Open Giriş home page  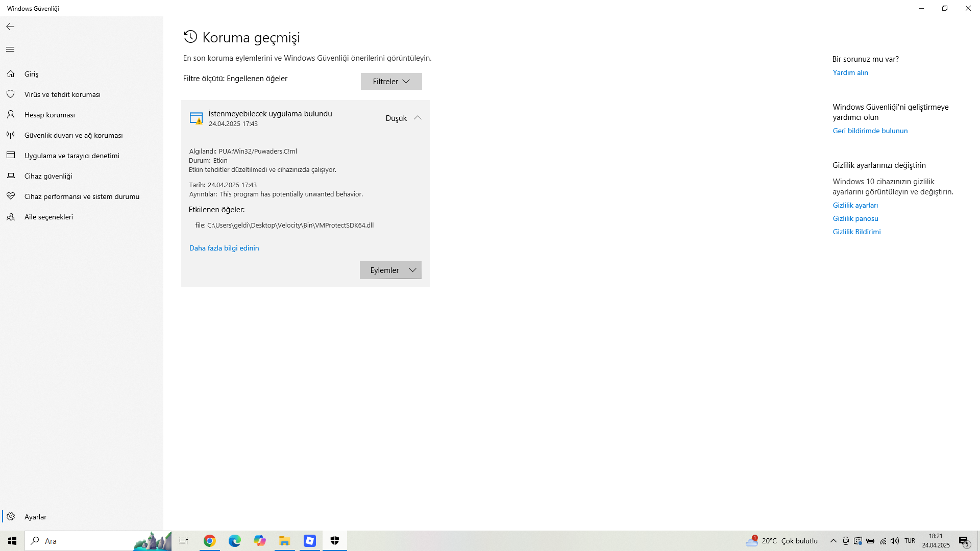[x=31, y=74]
